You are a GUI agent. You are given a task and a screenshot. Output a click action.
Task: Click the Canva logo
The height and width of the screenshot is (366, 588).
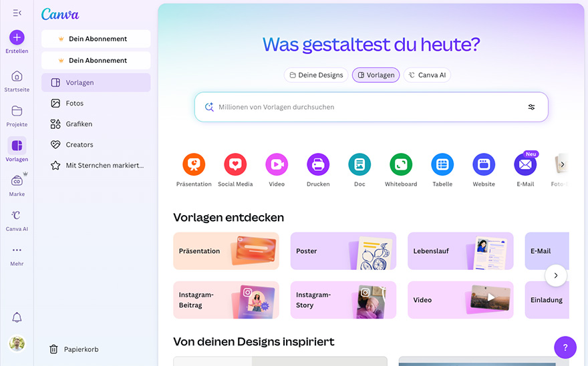pos(60,15)
